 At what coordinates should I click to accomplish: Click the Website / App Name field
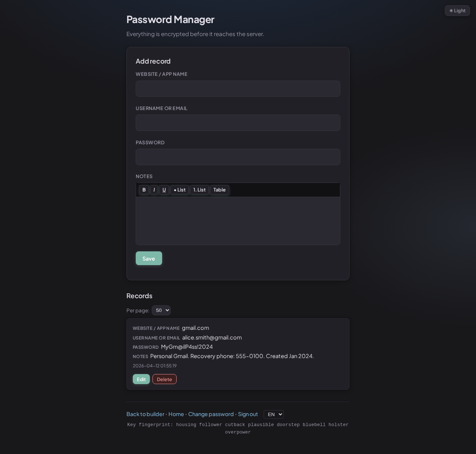click(x=238, y=89)
